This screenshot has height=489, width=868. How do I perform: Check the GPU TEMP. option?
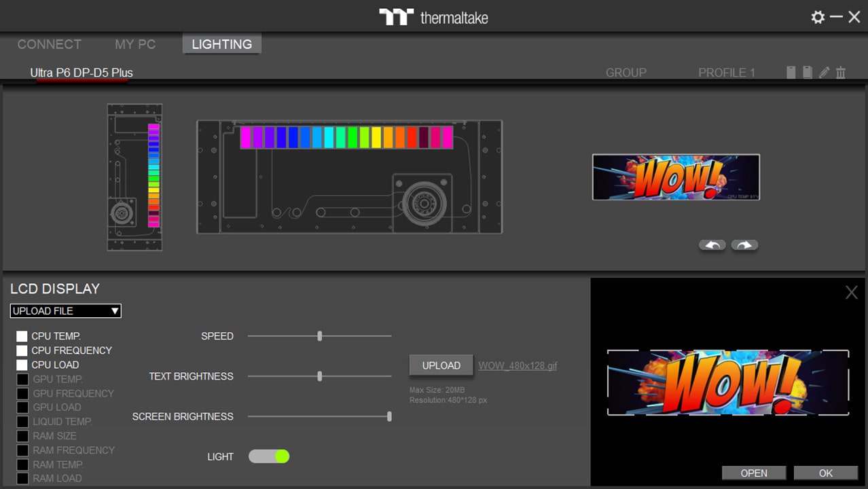coord(22,379)
